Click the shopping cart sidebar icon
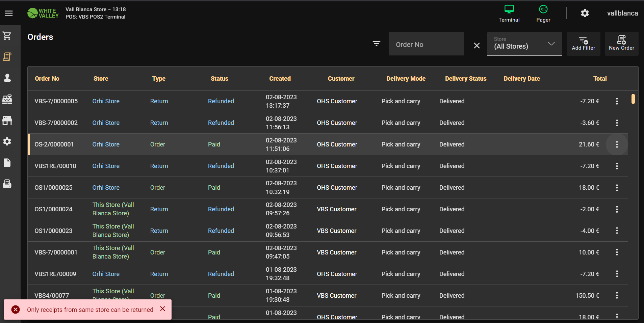Viewport: 644px width, 323px height. [x=7, y=36]
